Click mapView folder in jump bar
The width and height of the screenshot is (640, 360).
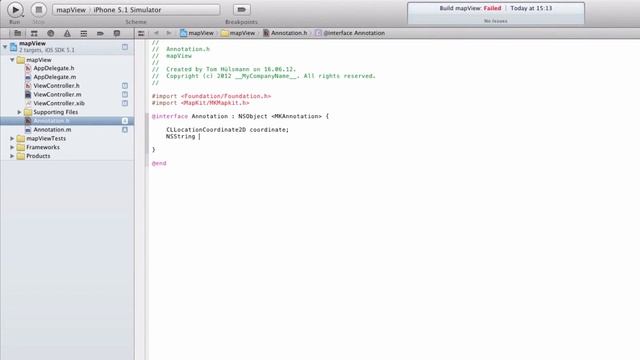(238, 33)
